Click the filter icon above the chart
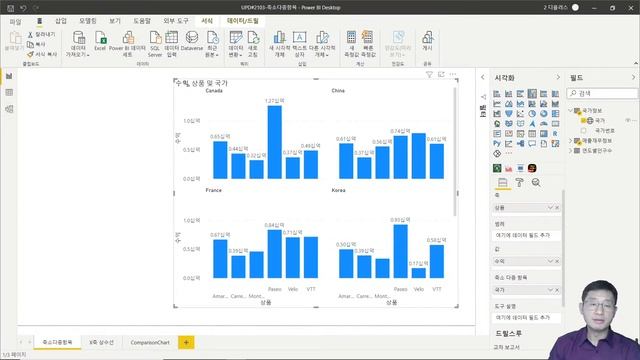This screenshot has height=360, width=640. pyautogui.click(x=429, y=74)
